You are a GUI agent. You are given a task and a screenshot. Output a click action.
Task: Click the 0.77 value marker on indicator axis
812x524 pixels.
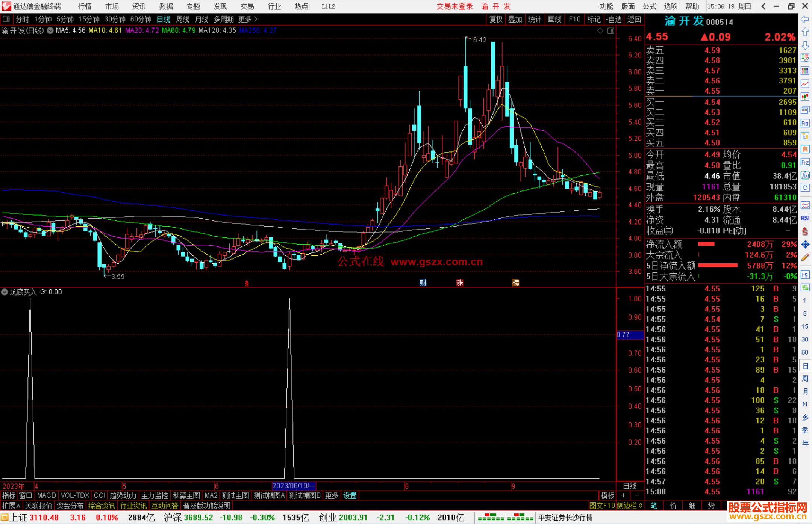624,334
